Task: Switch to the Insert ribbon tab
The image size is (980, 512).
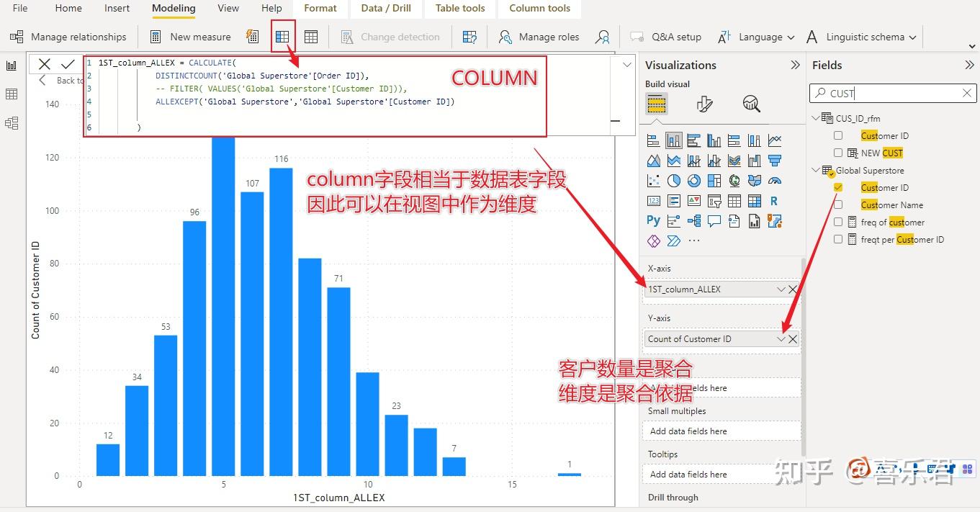Action: [117, 8]
